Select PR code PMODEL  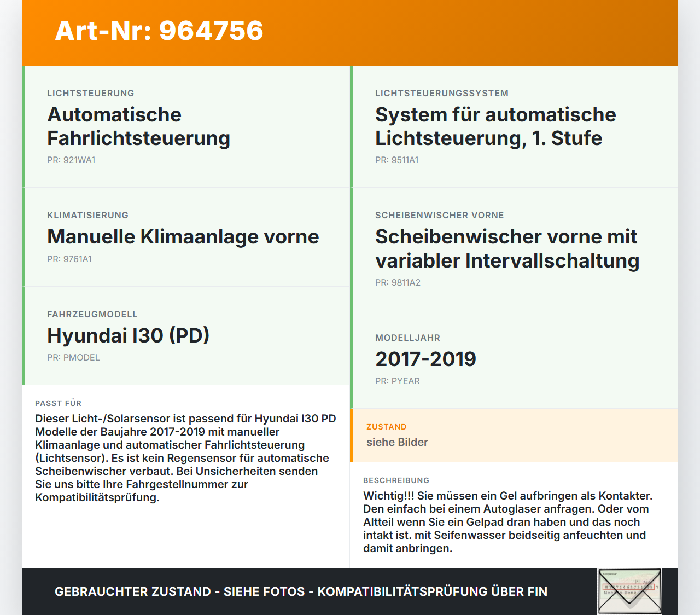click(x=73, y=357)
